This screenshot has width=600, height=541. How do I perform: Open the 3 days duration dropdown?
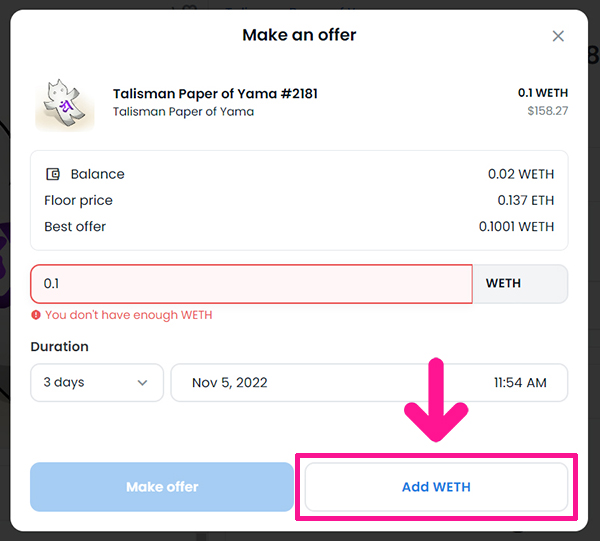click(x=97, y=382)
